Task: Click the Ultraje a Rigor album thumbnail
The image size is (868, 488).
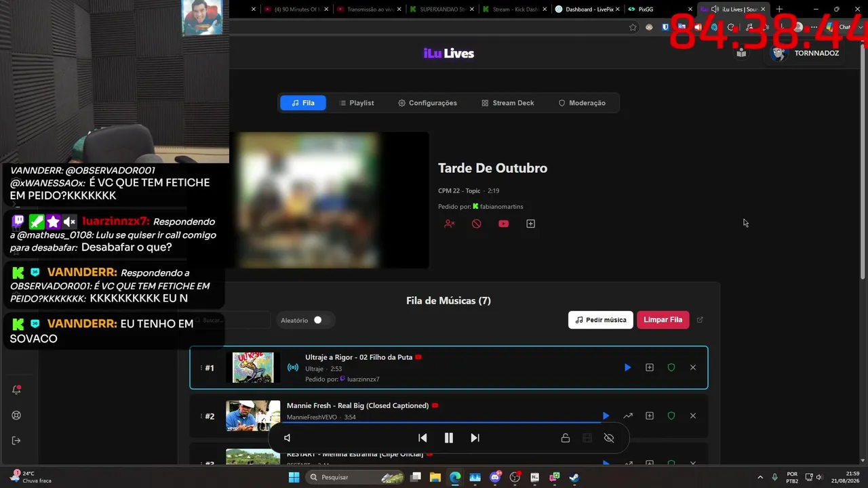Action: 253,367
